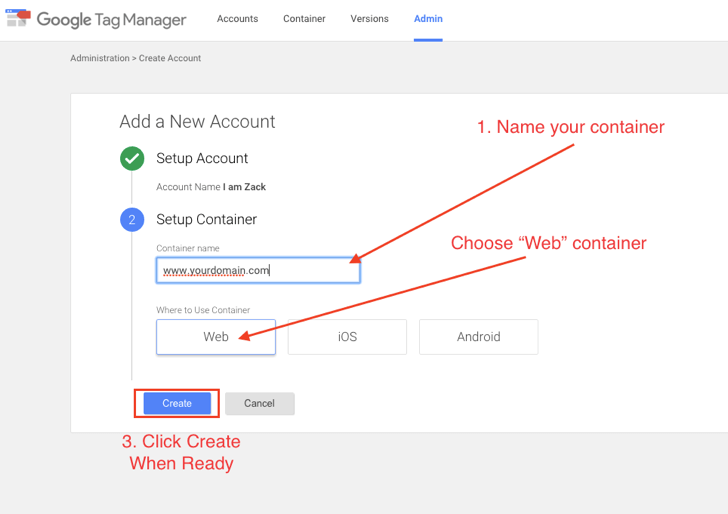Image resolution: width=728 pixels, height=514 pixels.
Task: Choose the iOS container option
Action: pyautogui.click(x=347, y=337)
